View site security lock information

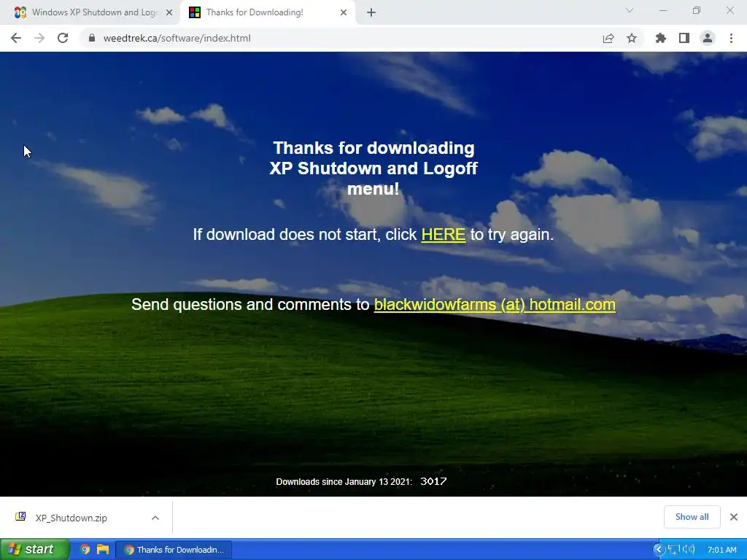92,38
